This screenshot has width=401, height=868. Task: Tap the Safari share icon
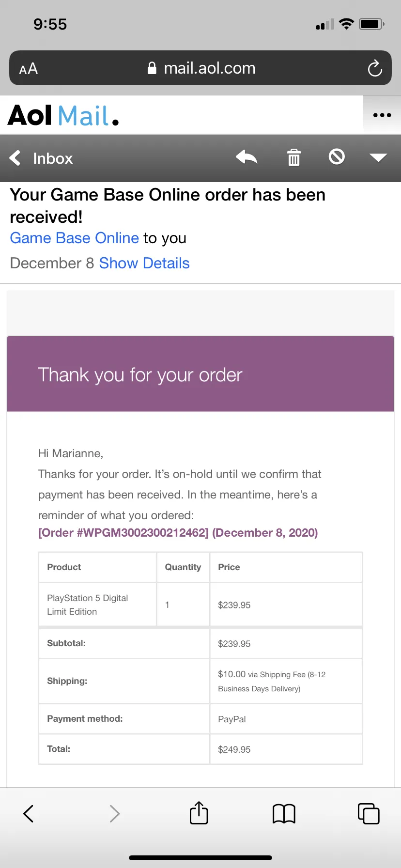pos(199,813)
